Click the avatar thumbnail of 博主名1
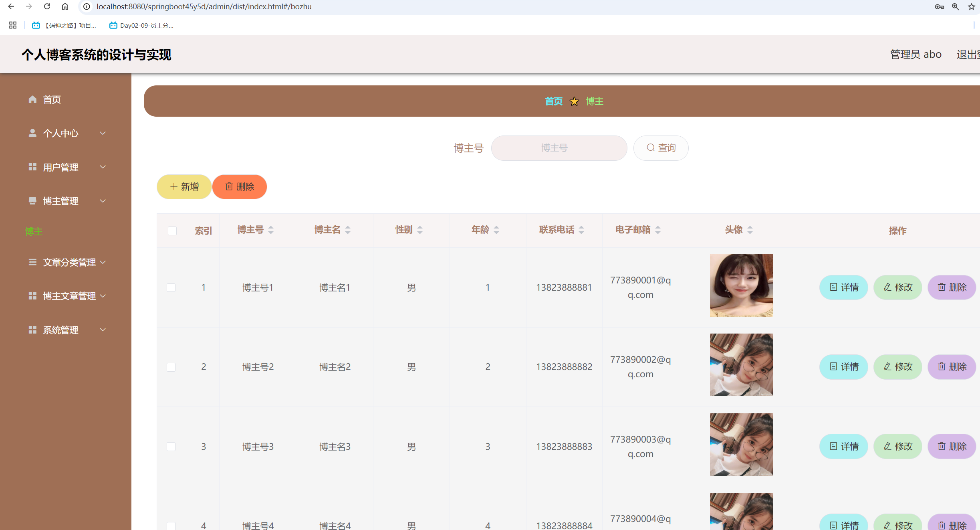This screenshot has height=530, width=980. pos(741,285)
